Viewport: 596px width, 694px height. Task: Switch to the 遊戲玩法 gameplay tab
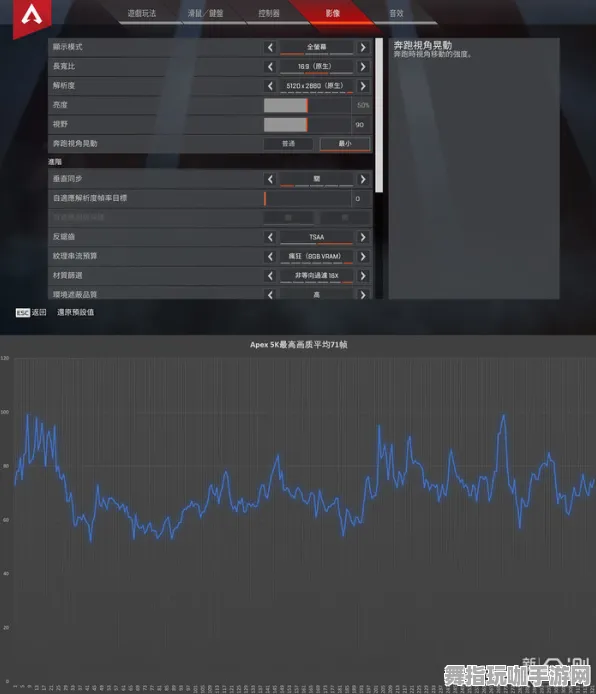[142, 13]
